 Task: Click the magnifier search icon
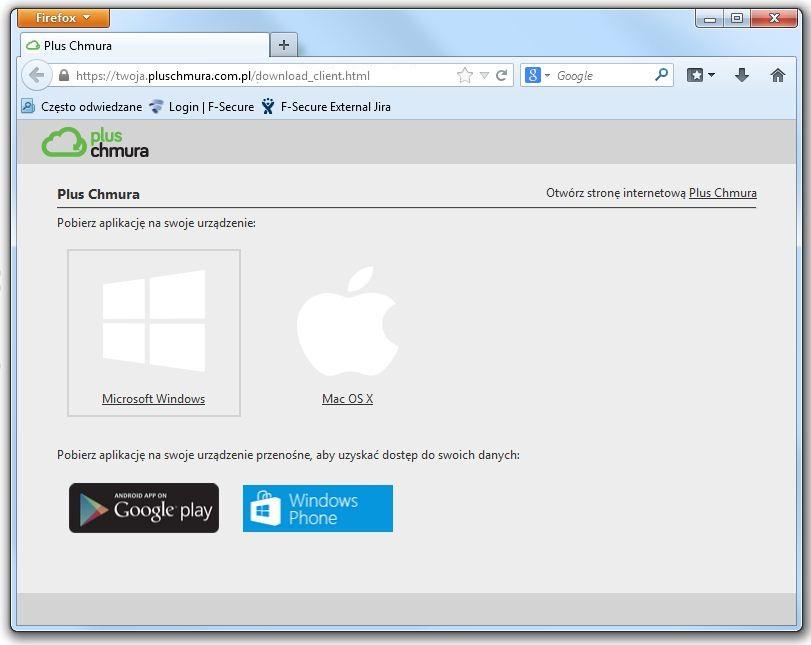tap(661, 76)
